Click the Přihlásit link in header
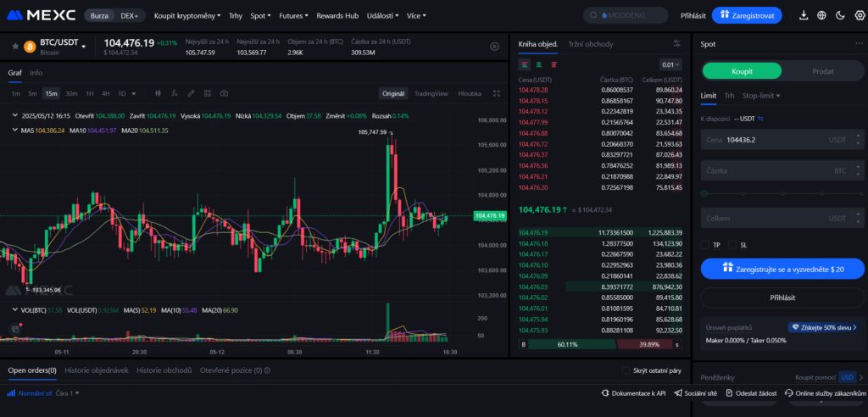This screenshot has height=417, width=868. pyautogui.click(x=693, y=15)
